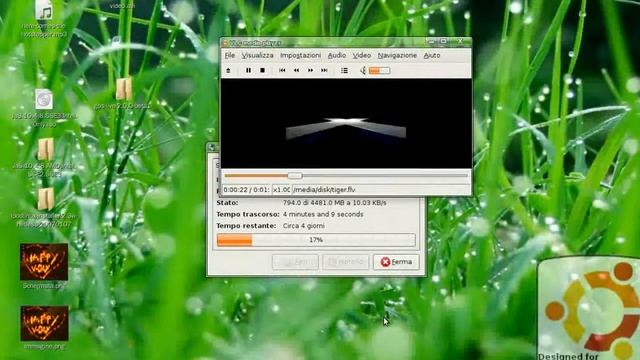The image size is (640, 360).
Task: Skip to previous track in VLC
Action: coord(282,71)
